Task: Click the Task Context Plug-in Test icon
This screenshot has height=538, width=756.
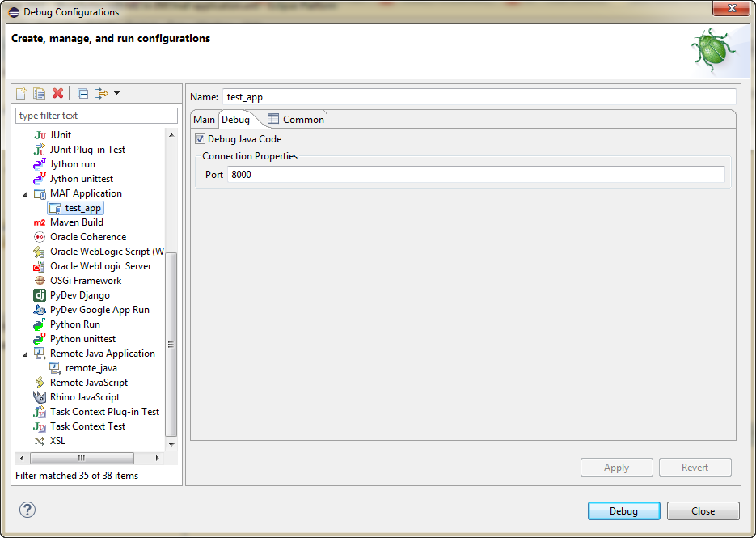Action: [40, 412]
